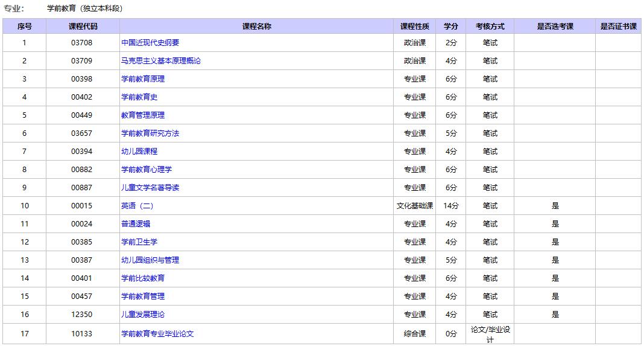Select course code 00398
Image resolution: width=644 pixels, height=346 pixels.
click(82, 79)
